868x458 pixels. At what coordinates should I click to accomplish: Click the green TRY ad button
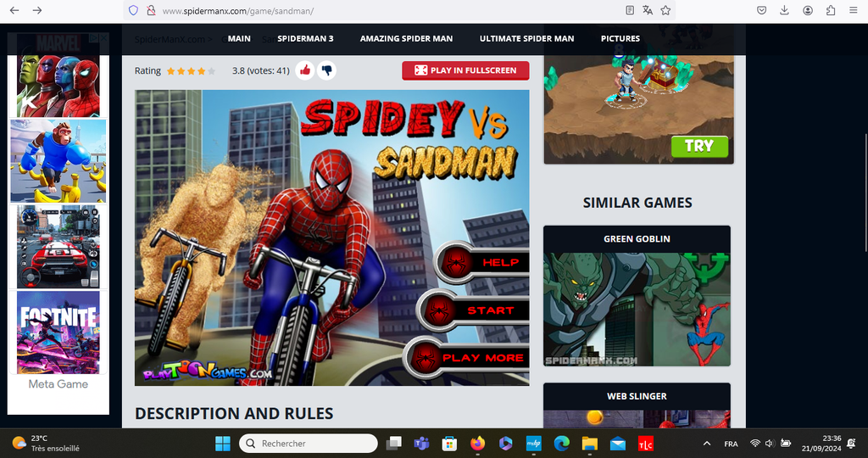tap(699, 146)
